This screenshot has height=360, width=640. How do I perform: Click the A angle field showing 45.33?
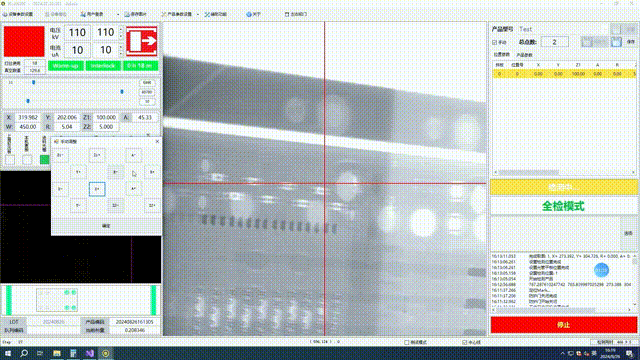coord(144,118)
